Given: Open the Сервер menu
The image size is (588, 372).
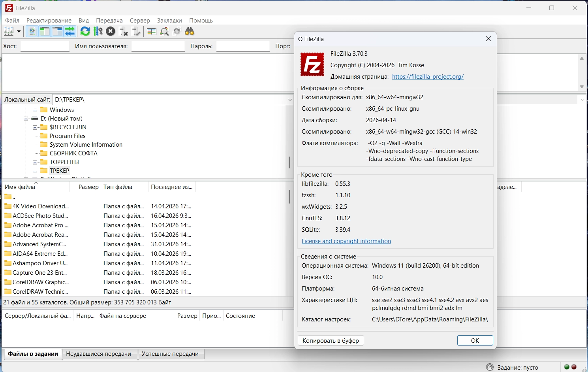Looking at the screenshot, I should pos(140,21).
